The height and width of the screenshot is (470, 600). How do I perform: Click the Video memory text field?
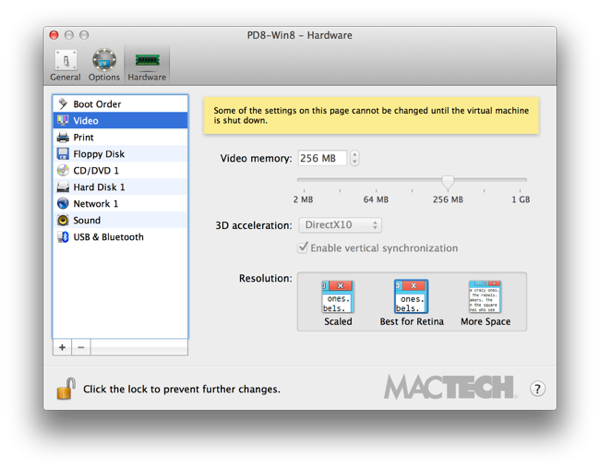click(320, 158)
